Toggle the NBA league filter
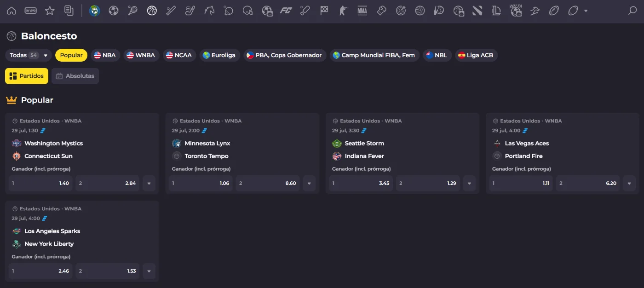Viewport: 644px width, 288px height. 105,55
